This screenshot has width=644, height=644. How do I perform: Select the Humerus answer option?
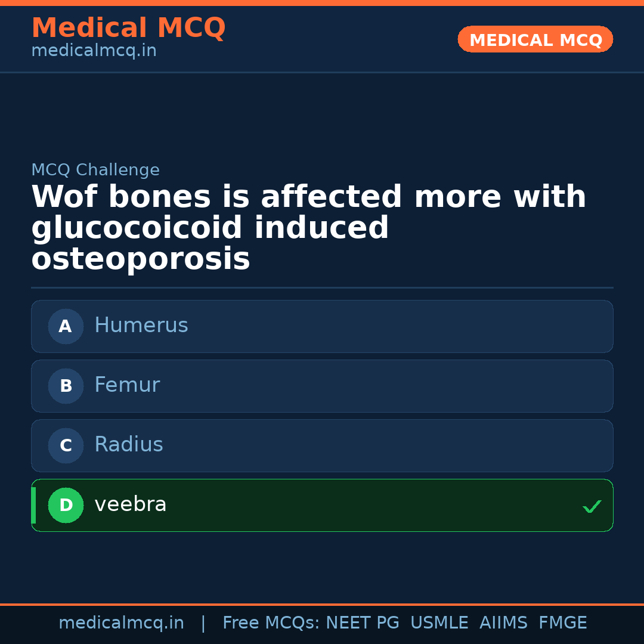(x=322, y=326)
